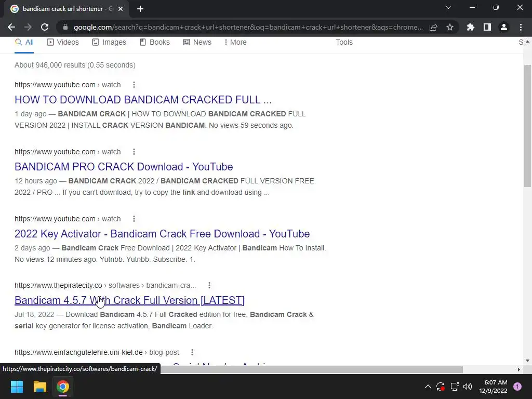532x399 pixels.
Task: Click the vertical scrollbar thumb
Action: (x=527, y=126)
